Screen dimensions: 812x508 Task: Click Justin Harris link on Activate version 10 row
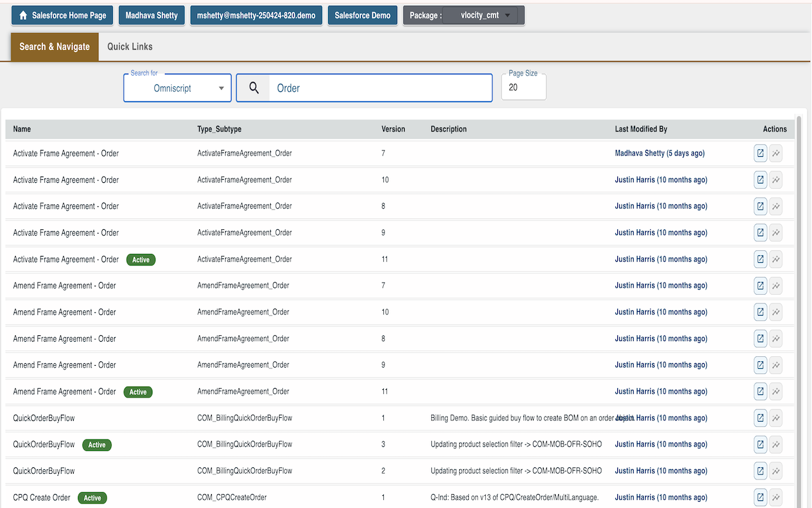661,180
